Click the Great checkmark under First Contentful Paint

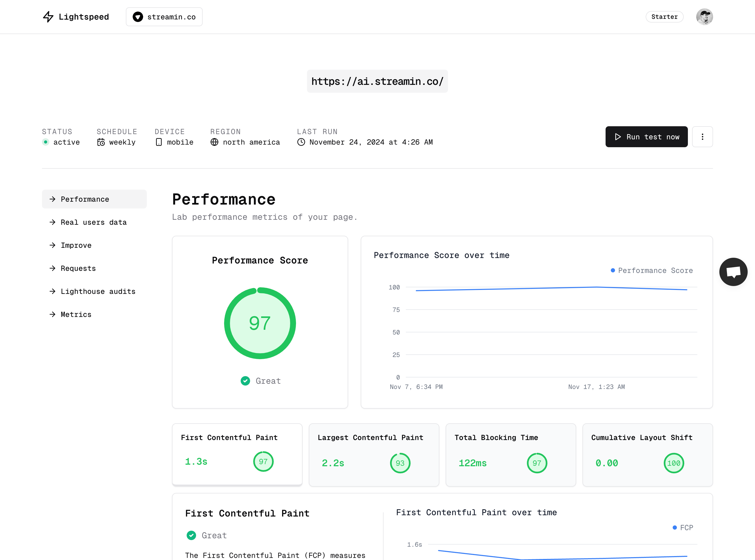[191, 535]
